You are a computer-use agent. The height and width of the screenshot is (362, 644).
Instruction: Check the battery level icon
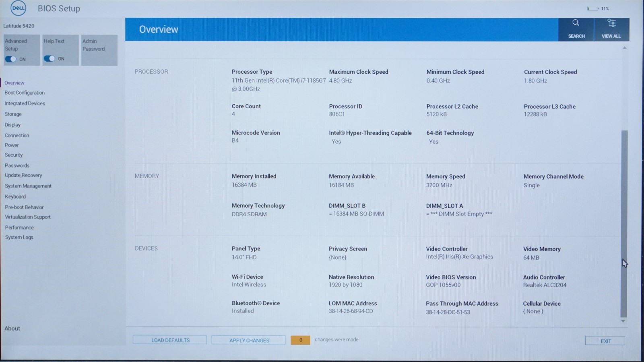click(592, 8)
